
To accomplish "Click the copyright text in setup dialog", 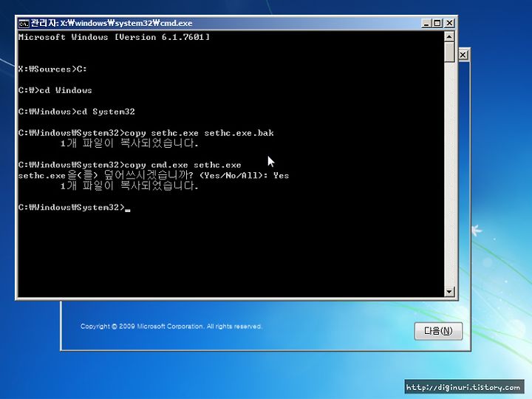I will [171, 327].
